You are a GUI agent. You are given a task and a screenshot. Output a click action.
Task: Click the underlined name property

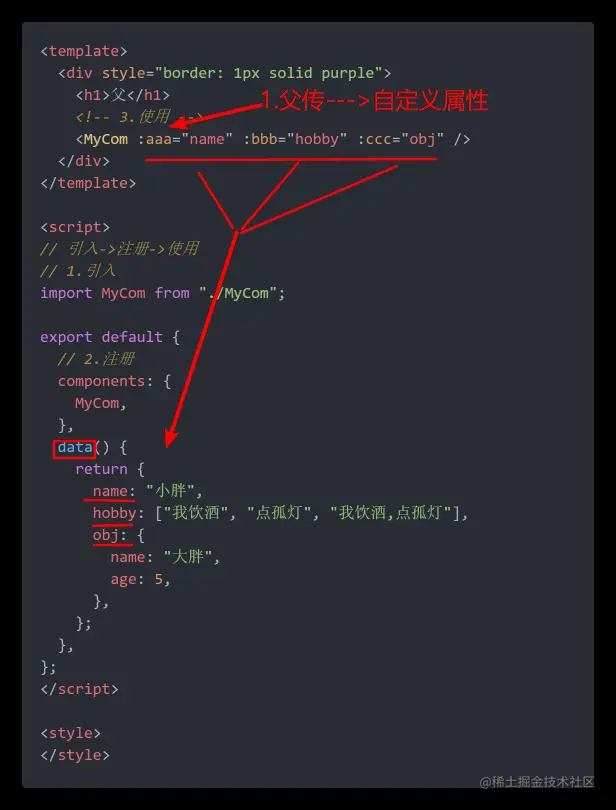click(110, 491)
